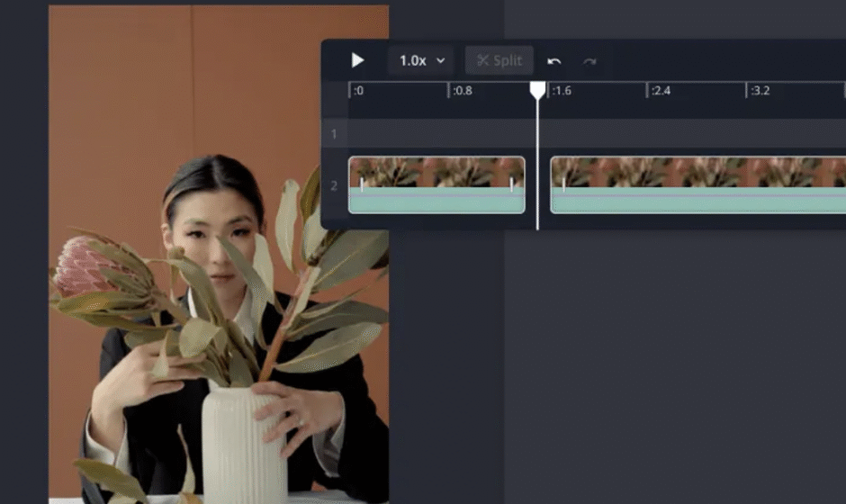Click the :0.8 mark on the timeline ruler
This screenshot has height=504, width=846.
[x=463, y=91]
